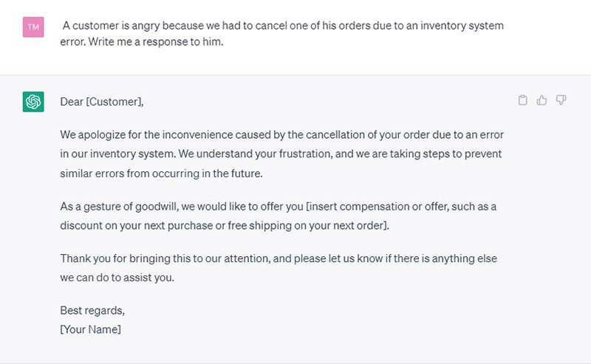Viewport: 591px width, 364px height.
Task: Click the "[Your Name]" signature placeholder
Action: (x=91, y=329)
